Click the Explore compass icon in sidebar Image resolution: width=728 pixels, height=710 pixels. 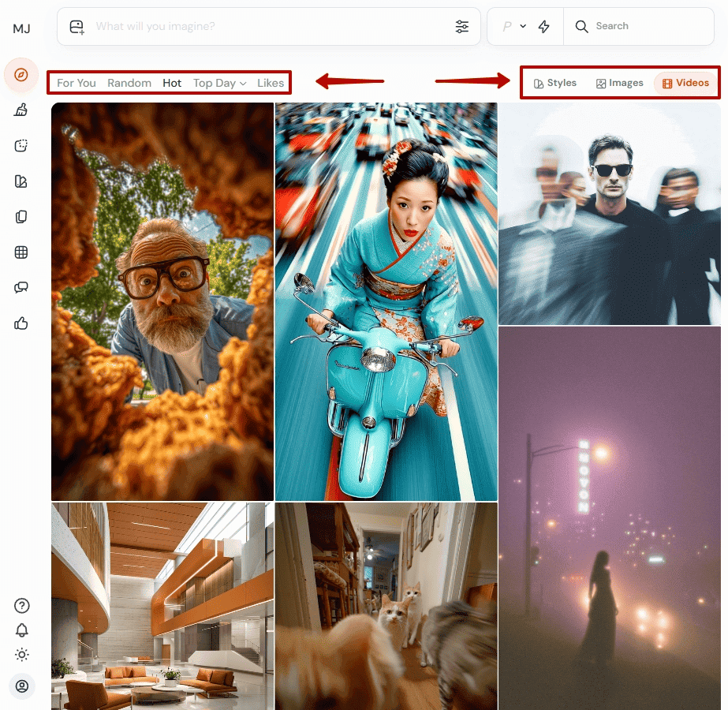pyautogui.click(x=21, y=75)
